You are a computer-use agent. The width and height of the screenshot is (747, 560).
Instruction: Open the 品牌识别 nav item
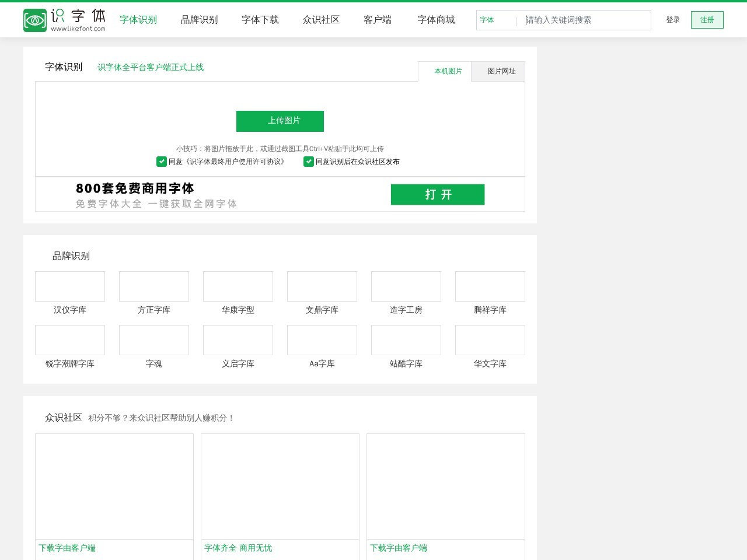coord(199,20)
